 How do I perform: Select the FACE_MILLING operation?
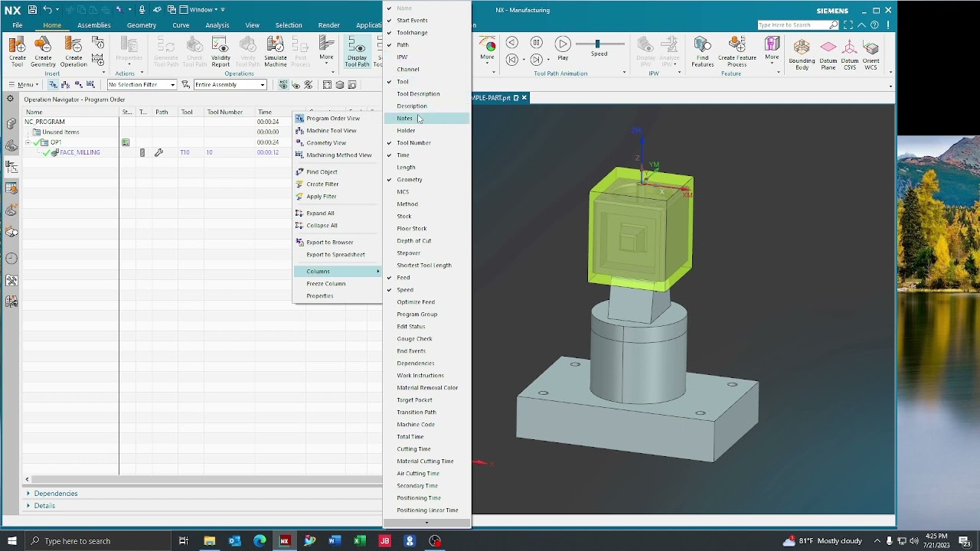coord(80,152)
